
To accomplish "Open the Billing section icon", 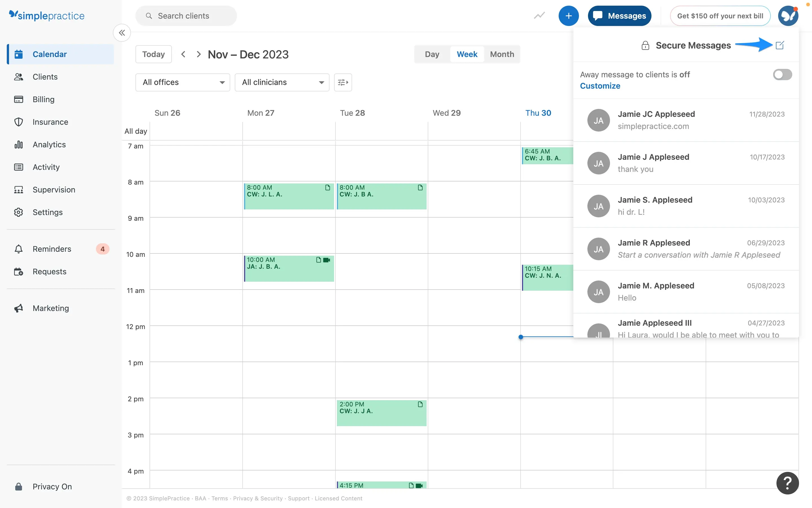I will point(18,99).
